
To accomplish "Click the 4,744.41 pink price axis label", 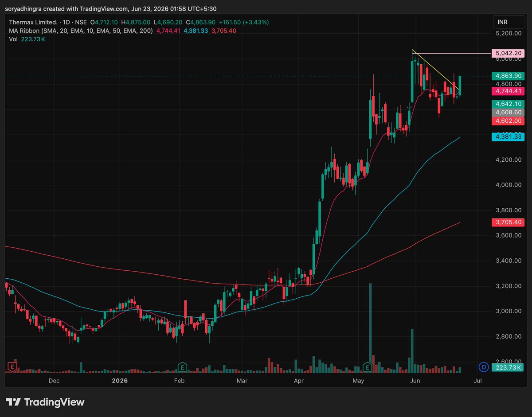I will coord(508,91).
